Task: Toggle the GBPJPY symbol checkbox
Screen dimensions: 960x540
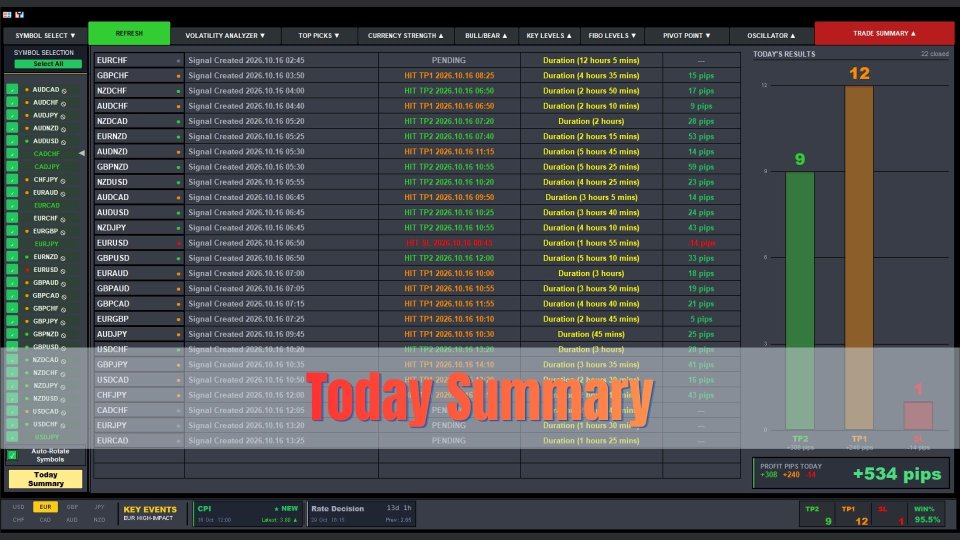Action: pyautogui.click(x=12, y=321)
